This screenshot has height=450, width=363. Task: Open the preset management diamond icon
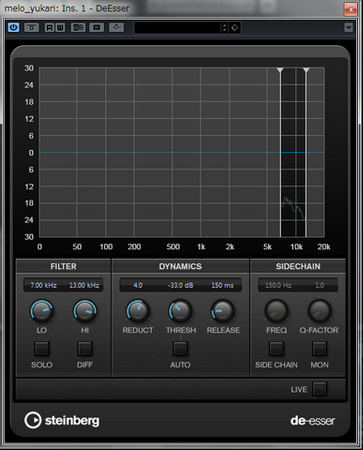pyautogui.click(x=234, y=28)
